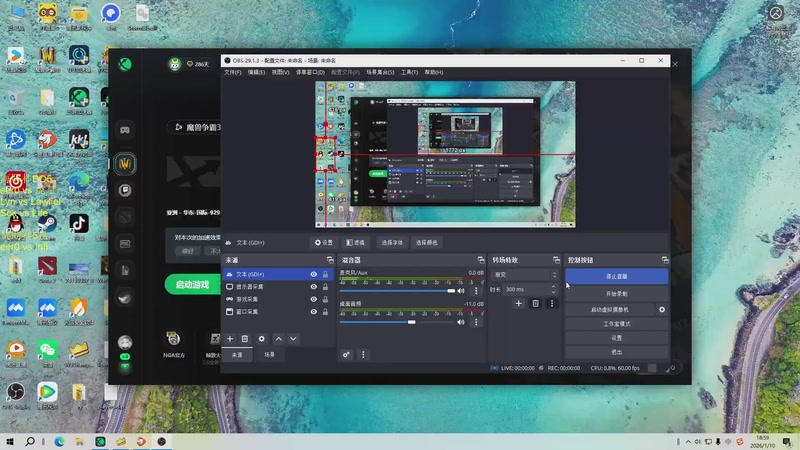Open game controller icon in accelerator sidebar

[125, 130]
